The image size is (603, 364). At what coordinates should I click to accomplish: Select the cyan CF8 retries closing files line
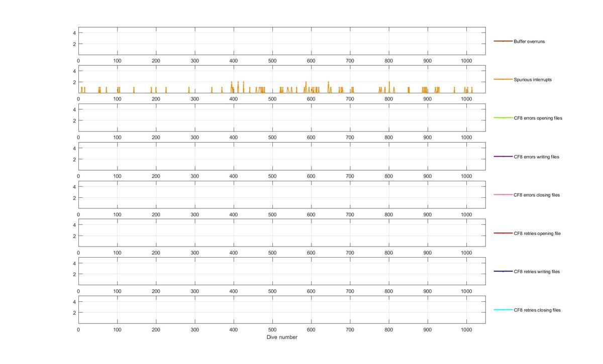coord(503,310)
